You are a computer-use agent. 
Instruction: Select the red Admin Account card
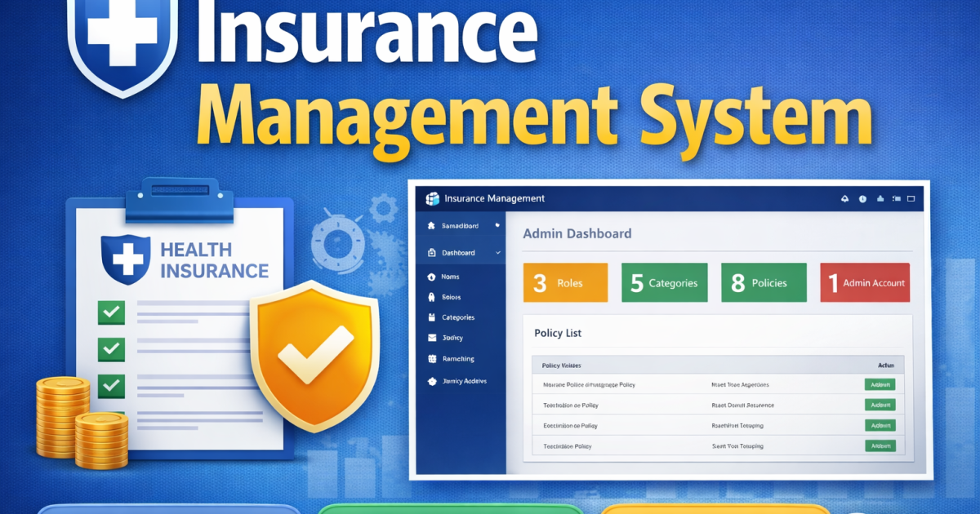click(864, 282)
